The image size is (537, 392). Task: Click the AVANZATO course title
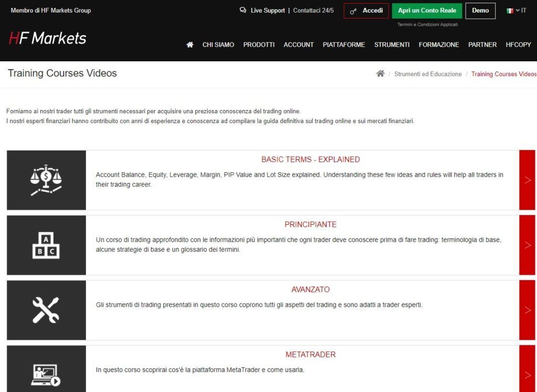pyautogui.click(x=310, y=290)
